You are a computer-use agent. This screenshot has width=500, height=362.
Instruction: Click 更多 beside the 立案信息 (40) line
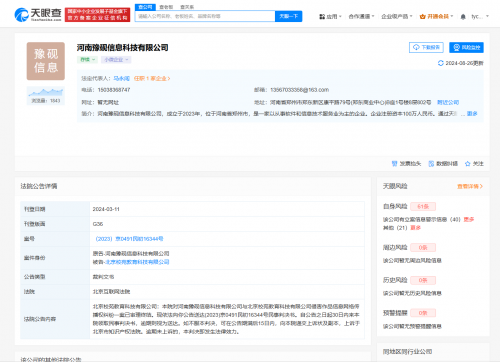click(x=469, y=219)
